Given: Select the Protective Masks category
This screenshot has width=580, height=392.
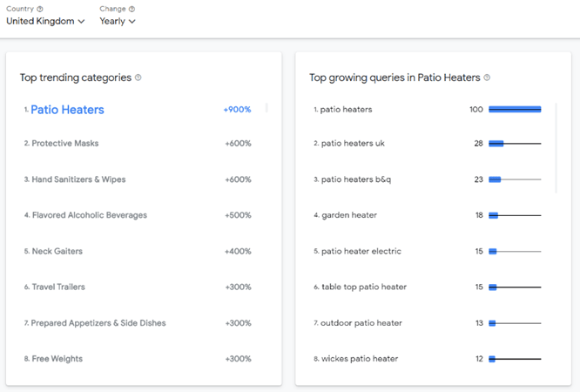Looking at the screenshot, I should click(x=138, y=143).
